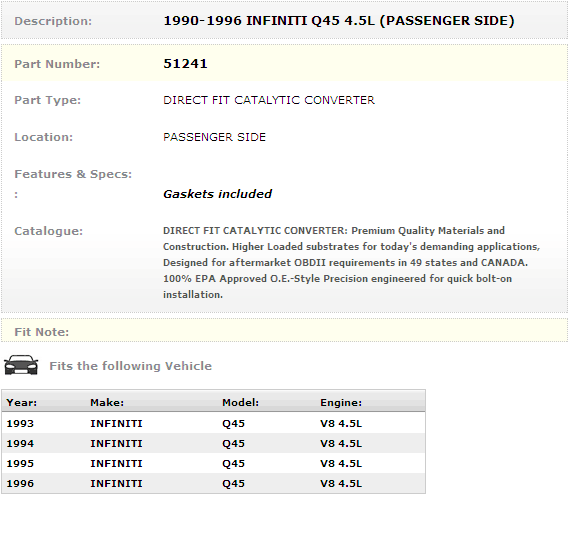Select the 1993 INFINITI row year cell
This screenshot has width=570, height=546.
point(20,423)
